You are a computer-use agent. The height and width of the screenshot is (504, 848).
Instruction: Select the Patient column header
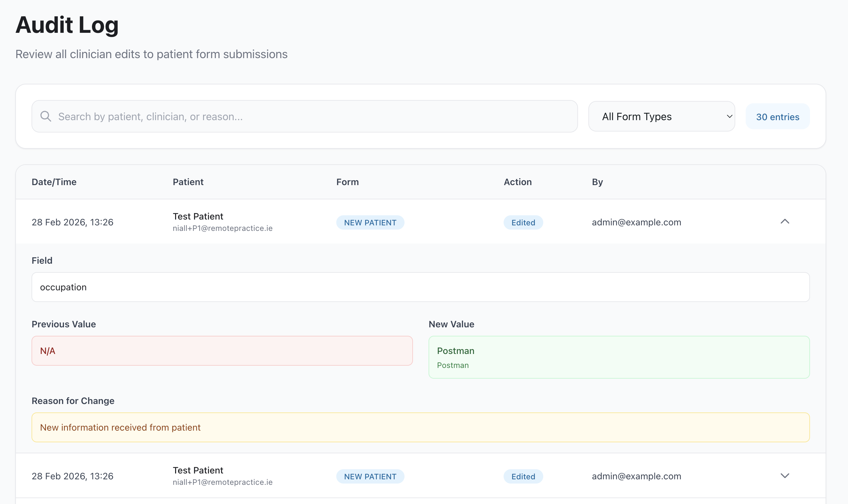click(188, 182)
